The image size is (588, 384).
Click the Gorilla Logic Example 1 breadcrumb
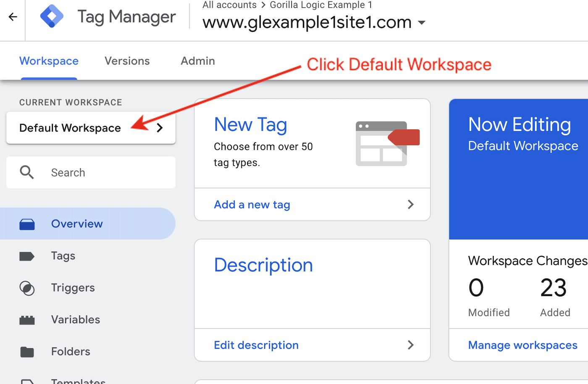pyautogui.click(x=321, y=5)
